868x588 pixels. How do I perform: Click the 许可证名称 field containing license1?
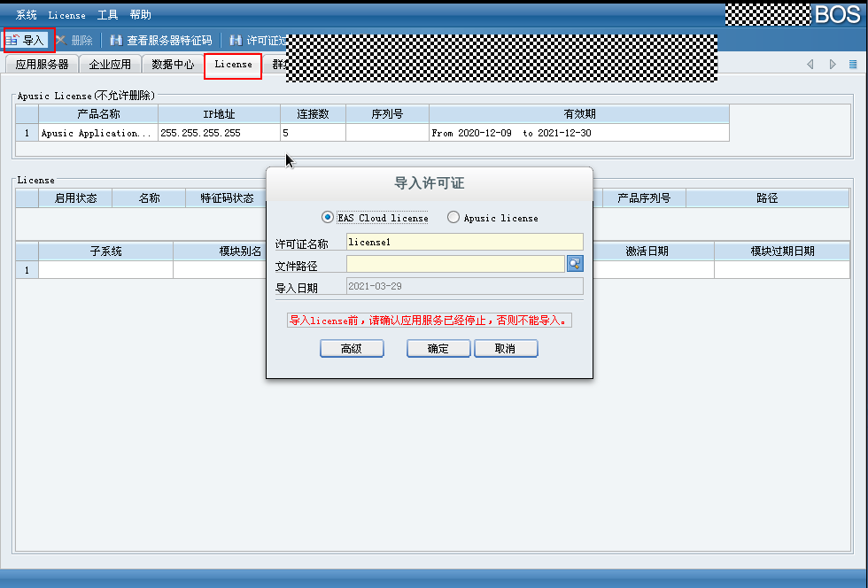[464, 242]
